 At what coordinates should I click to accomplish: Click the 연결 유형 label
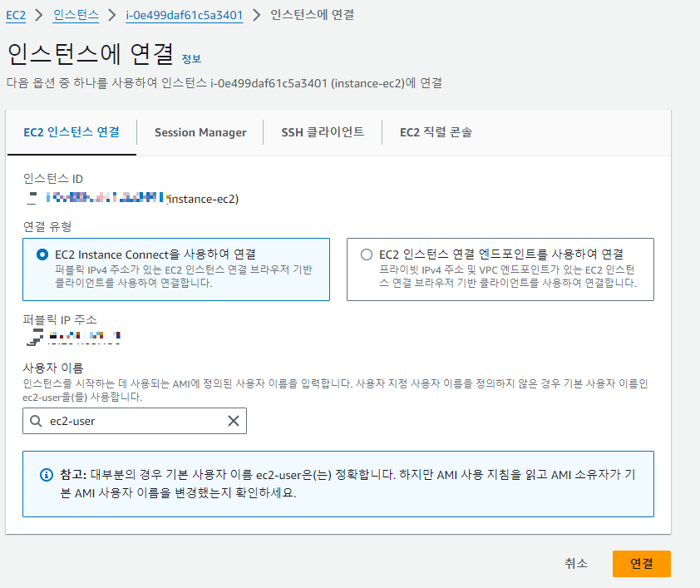pos(47,226)
